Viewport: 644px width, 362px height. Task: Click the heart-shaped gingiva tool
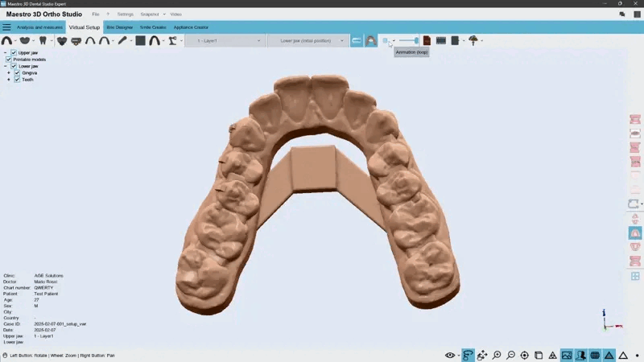(62, 41)
